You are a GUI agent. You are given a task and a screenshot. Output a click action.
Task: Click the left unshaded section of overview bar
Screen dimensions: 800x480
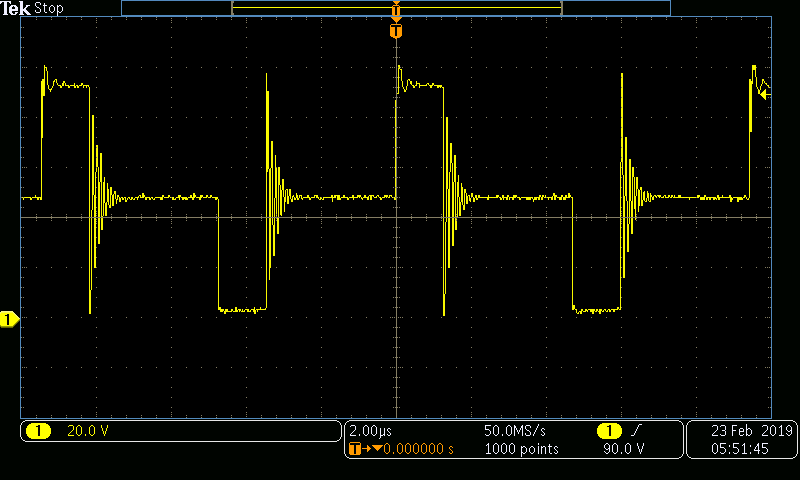[x=176, y=8]
